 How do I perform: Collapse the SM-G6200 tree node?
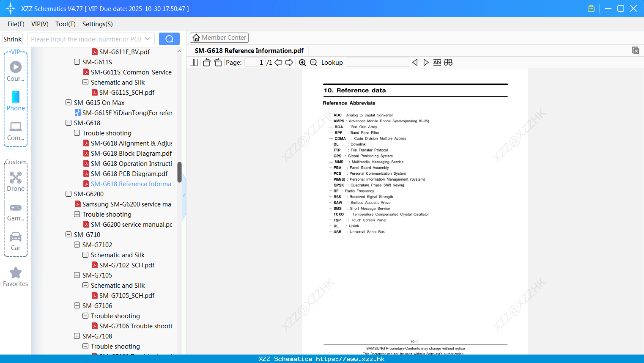pos(69,194)
